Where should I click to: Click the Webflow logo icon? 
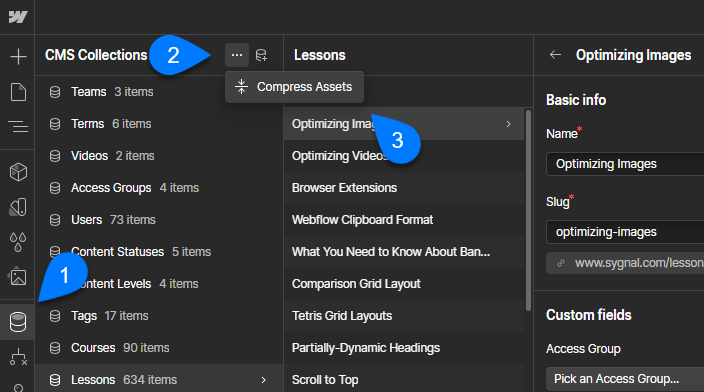(18, 17)
